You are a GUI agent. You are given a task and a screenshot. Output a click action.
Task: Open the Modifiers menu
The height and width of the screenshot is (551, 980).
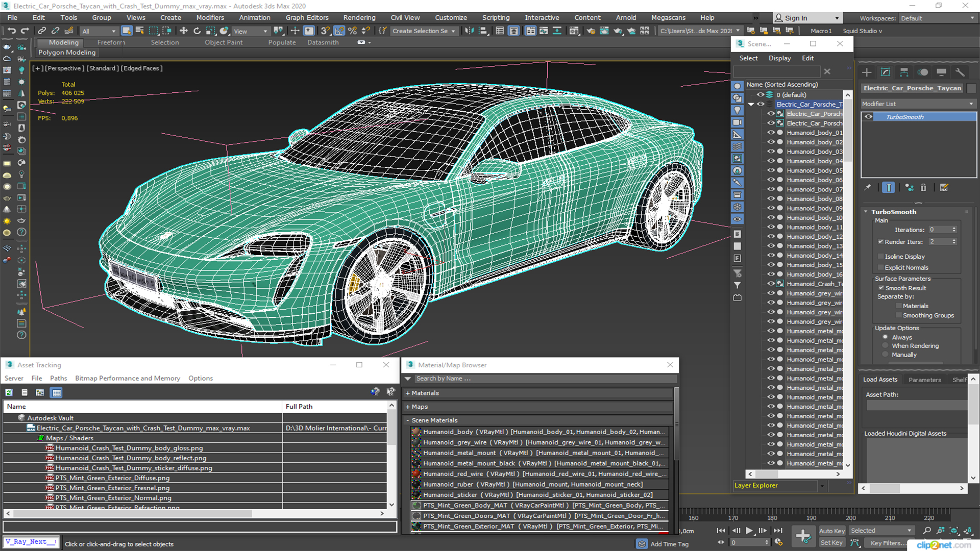210,17
